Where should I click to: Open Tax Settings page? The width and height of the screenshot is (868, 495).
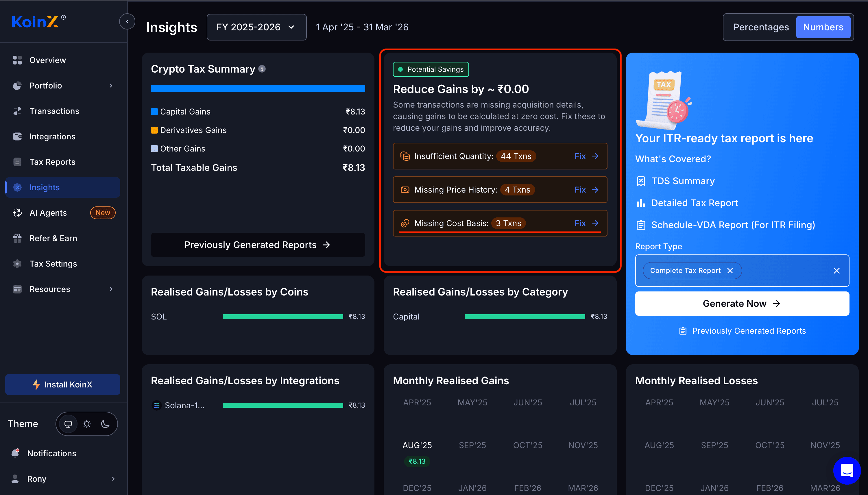pos(63,264)
